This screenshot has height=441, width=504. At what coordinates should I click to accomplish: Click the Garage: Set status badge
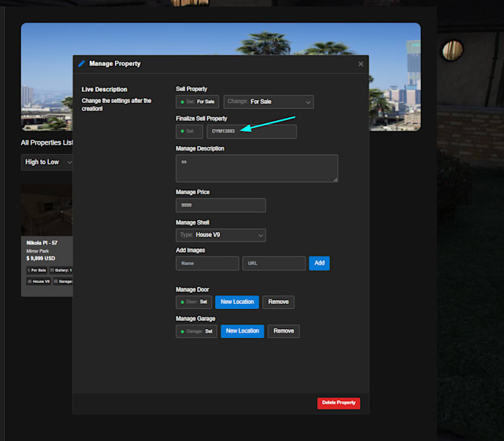196,331
